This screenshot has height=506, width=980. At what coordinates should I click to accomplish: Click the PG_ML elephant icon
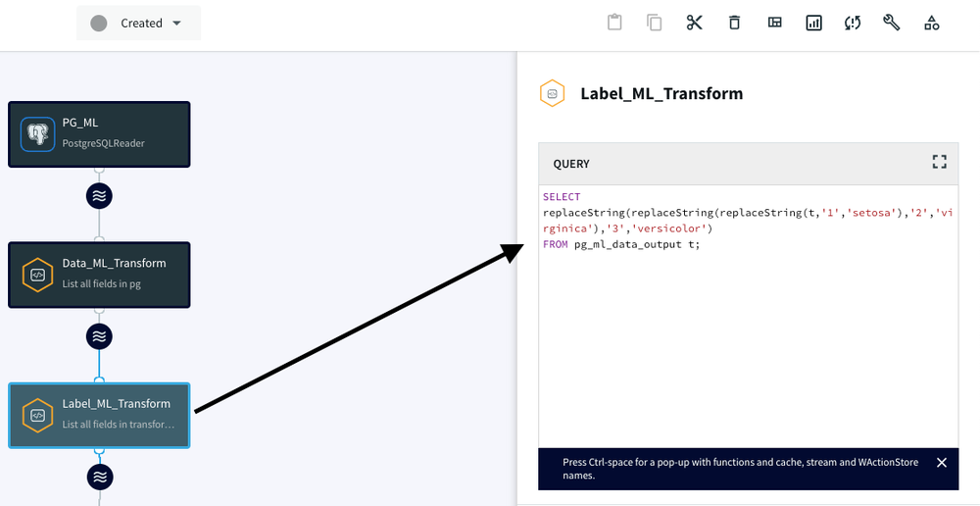click(x=37, y=134)
